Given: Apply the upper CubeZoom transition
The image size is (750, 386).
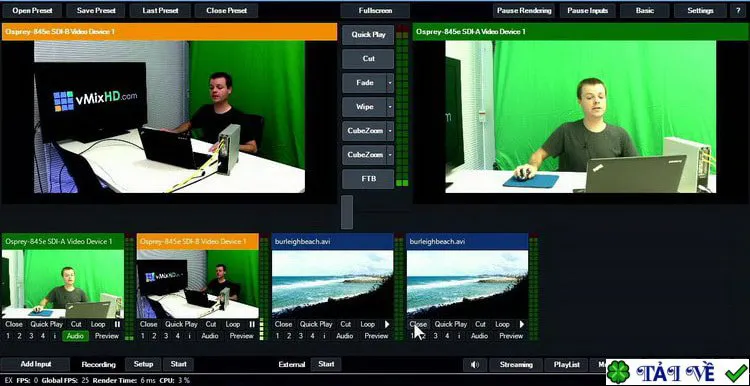Looking at the screenshot, I should tap(364, 131).
